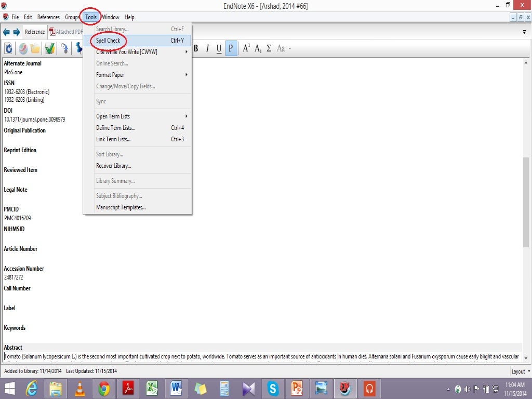Launch VLC media player from taskbar

point(79,389)
